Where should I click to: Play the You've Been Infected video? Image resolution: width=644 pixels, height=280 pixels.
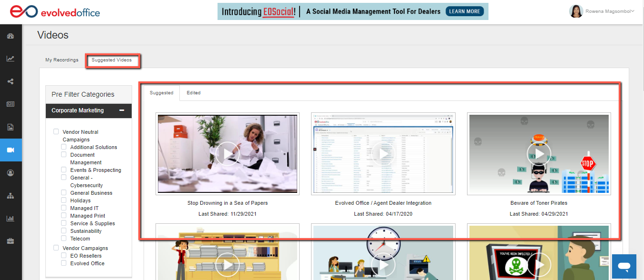[539, 264]
